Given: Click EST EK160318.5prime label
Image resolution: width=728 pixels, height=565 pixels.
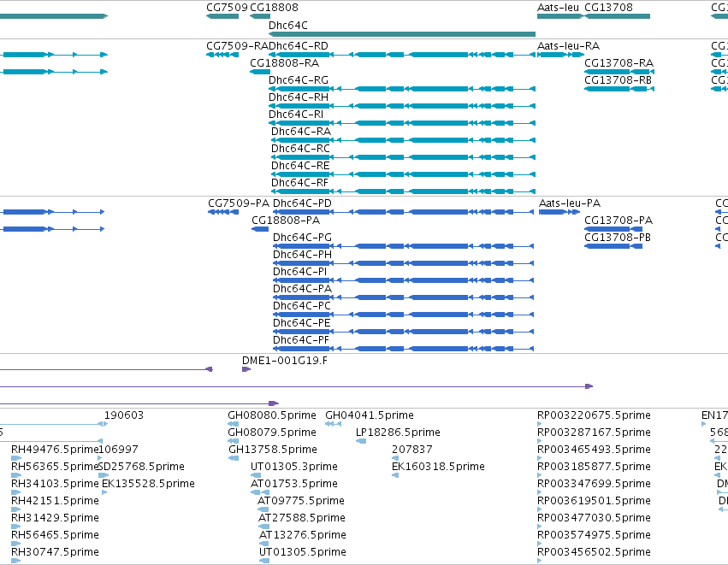Looking at the screenshot, I should click(x=438, y=467).
